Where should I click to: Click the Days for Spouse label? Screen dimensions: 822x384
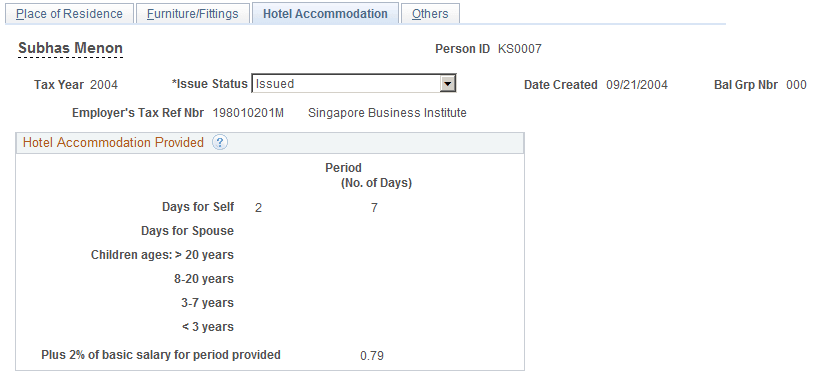coord(187,231)
